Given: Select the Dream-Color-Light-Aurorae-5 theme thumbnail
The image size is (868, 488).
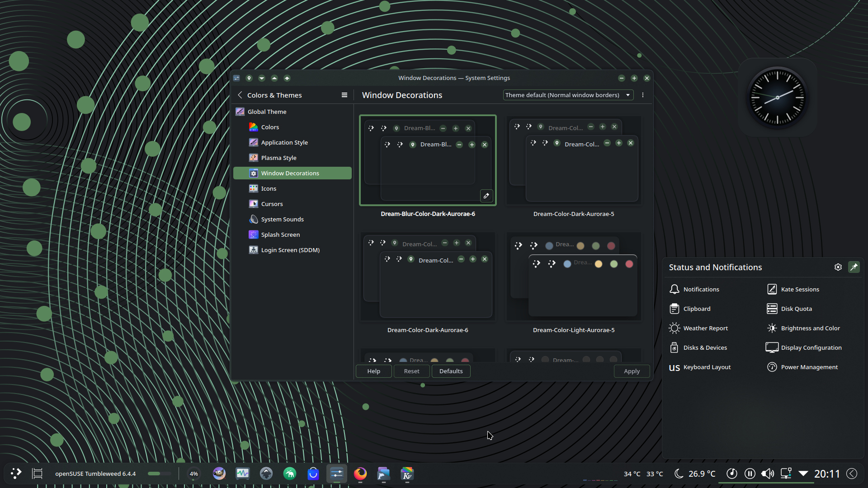Looking at the screenshot, I should [x=574, y=277].
